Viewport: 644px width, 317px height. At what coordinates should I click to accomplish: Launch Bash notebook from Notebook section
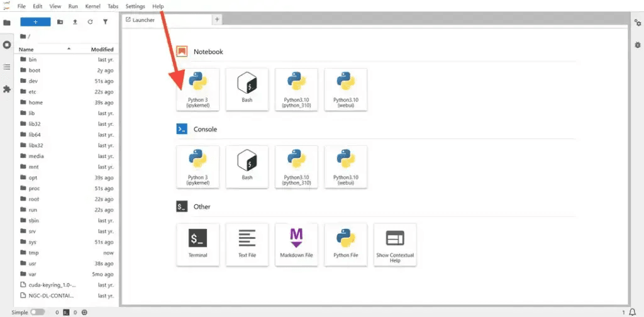pyautogui.click(x=247, y=89)
